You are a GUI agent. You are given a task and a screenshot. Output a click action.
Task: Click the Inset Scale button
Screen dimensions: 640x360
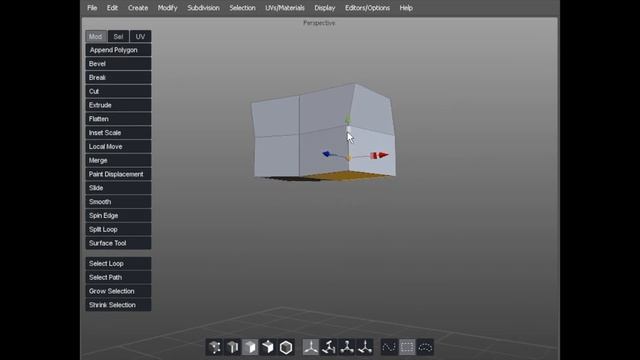pyautogui.click(x=118, y=133)
